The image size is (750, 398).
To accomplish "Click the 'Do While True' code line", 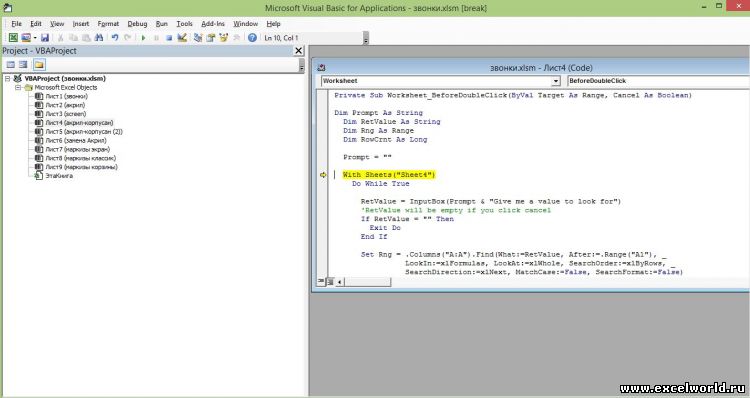I will tap(381, 184).
